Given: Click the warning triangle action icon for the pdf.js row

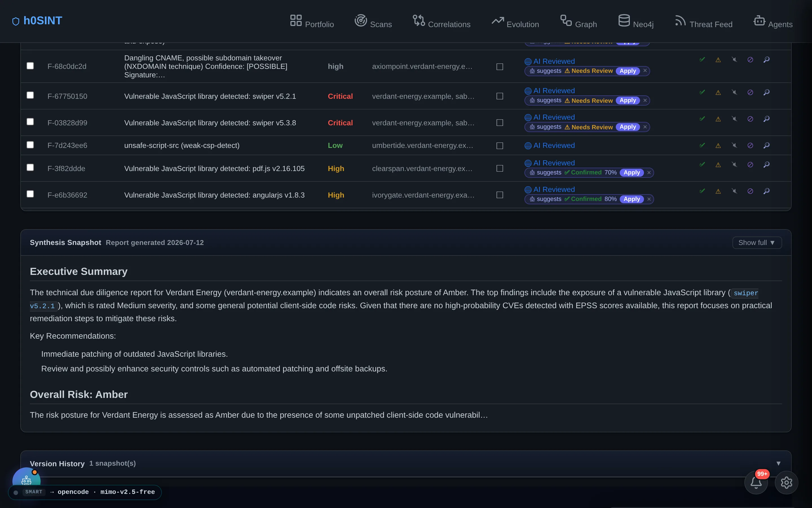Looking at the screenshot, I should [718, 165].
